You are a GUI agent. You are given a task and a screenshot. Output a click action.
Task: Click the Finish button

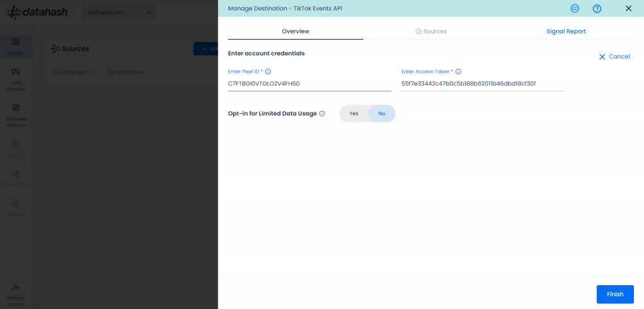coord(615,294)
